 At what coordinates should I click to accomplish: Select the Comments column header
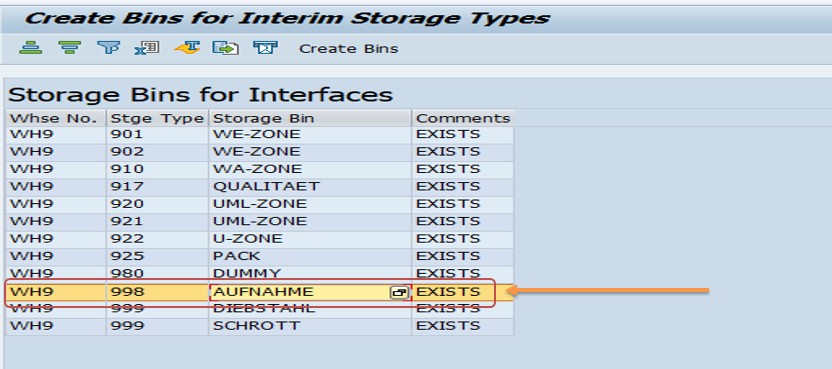[463, 118]
